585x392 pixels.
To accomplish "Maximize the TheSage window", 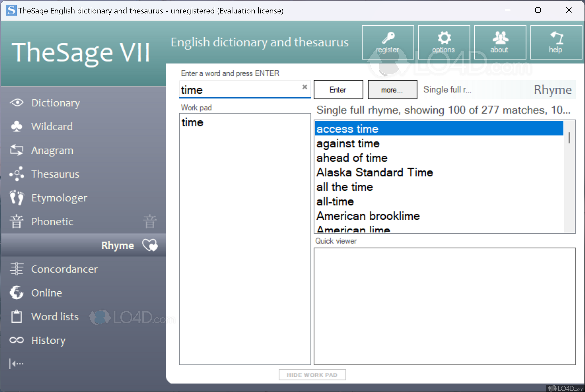I will tap(538, 10).
